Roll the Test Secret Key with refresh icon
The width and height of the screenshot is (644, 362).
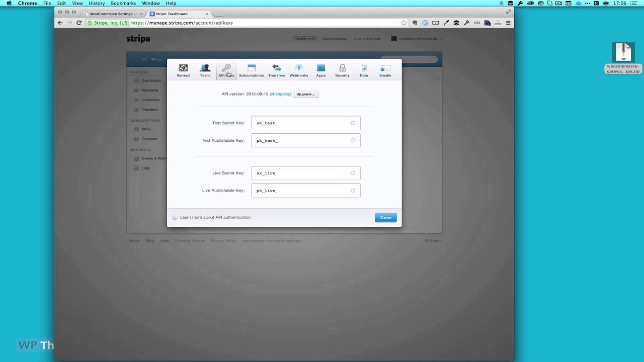353,123
